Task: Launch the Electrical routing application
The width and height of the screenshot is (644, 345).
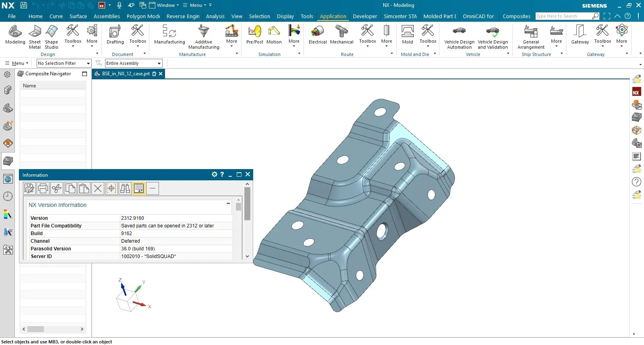Action: 318,35
